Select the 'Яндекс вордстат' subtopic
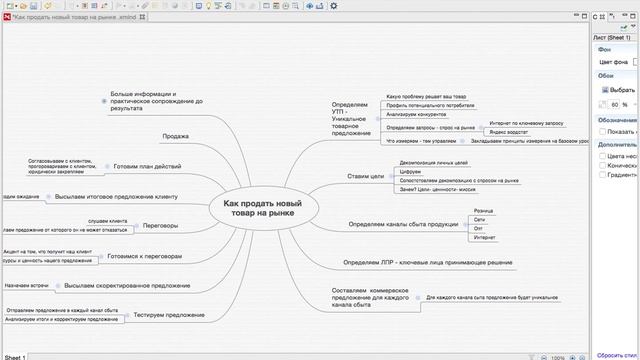The width and height of the screenshot is (640, 360). [x=509, y=132]
